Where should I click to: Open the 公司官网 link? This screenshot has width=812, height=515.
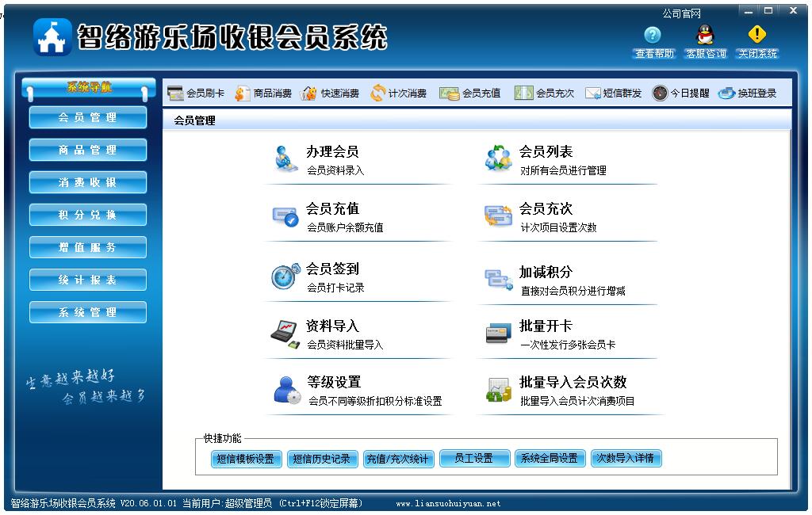[681, 13]
